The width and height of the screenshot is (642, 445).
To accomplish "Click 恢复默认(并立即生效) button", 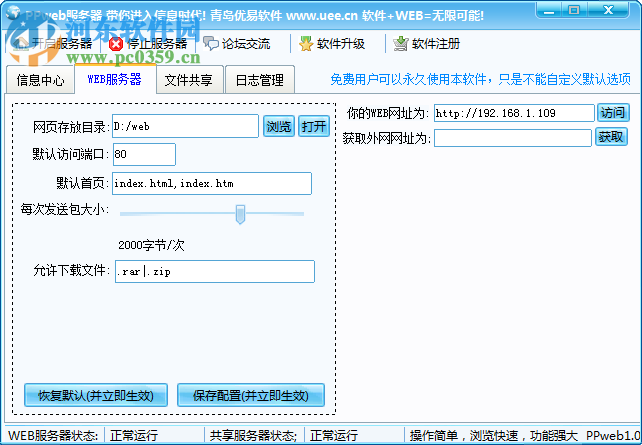I will 96,395.
